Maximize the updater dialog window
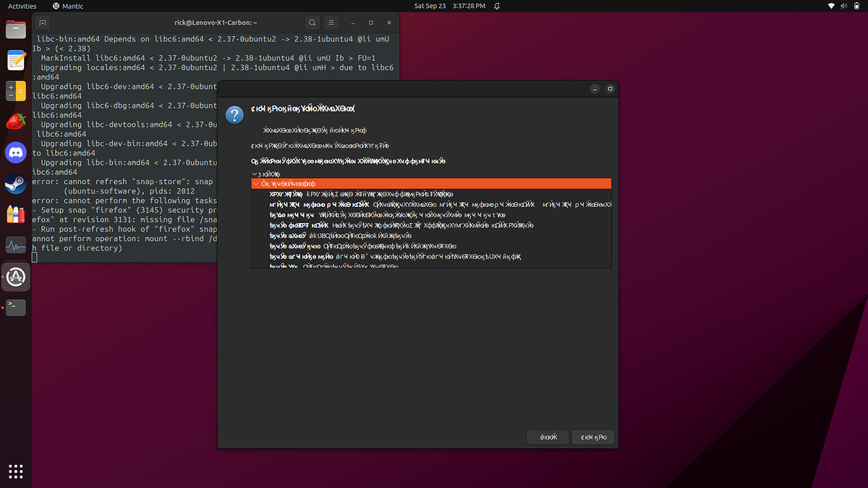The image size is (868, 488). (x=610, y=89)
